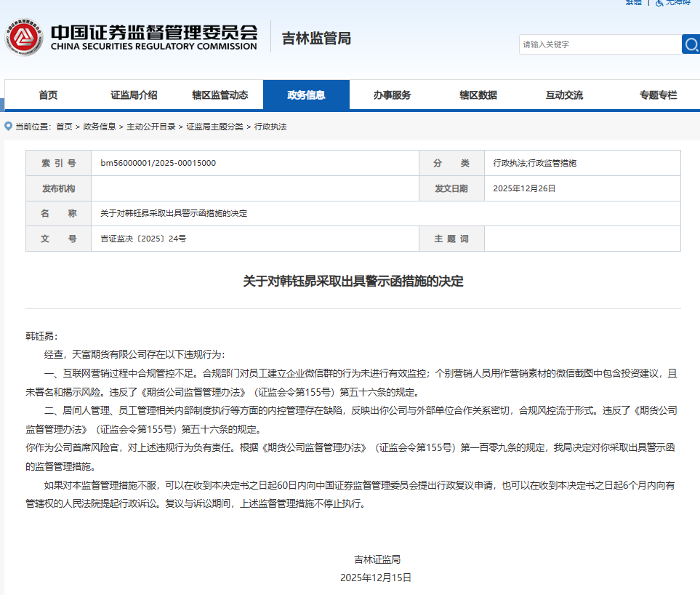
Task: Open the 辖区数据 navigation tab
Action: [478, 95]
